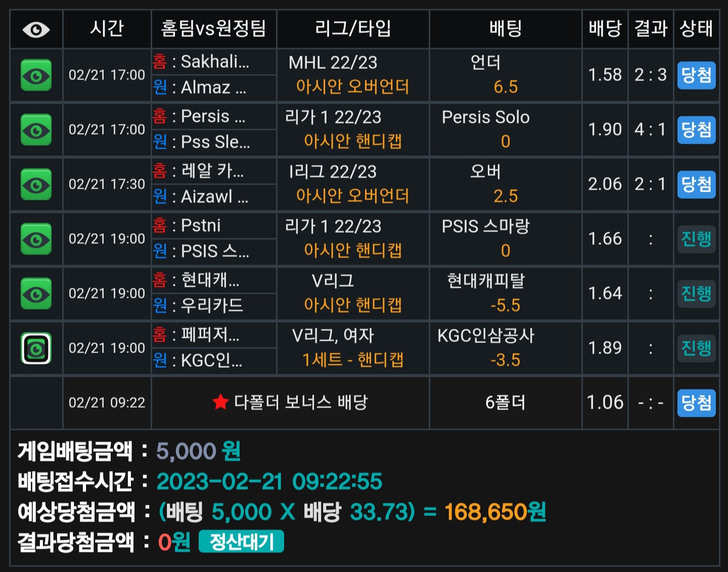Image resolution: width=728 pixels, height=572 pixels.
Task: Click 당첨 badge in Persis Solo row
Action: (696, 130)
